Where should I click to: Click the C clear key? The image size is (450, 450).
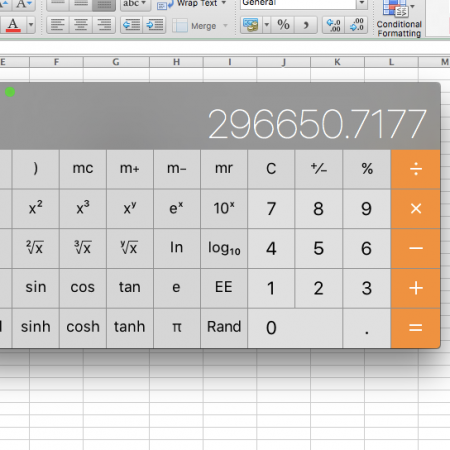tap(271, 169)
